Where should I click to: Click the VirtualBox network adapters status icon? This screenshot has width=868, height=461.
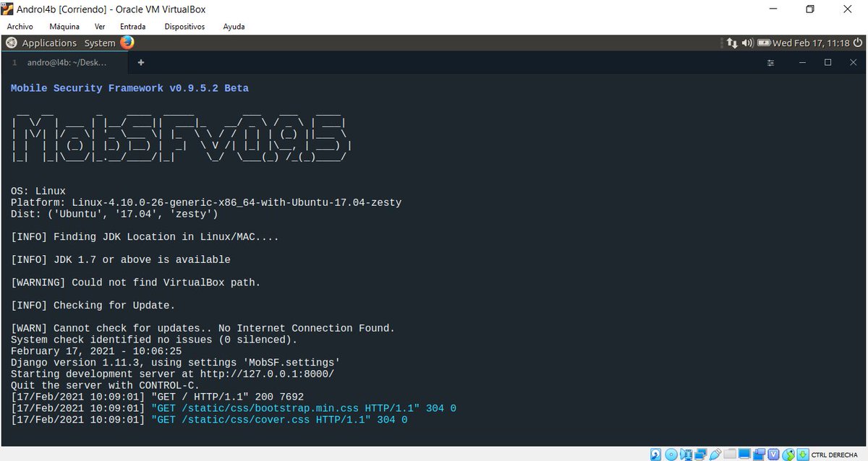tap(701, 454)
